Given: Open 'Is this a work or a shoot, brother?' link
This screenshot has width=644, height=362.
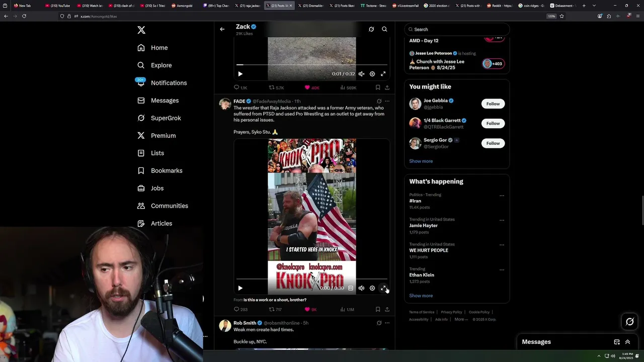Looking at the screenshot, I should pos(275,300).
